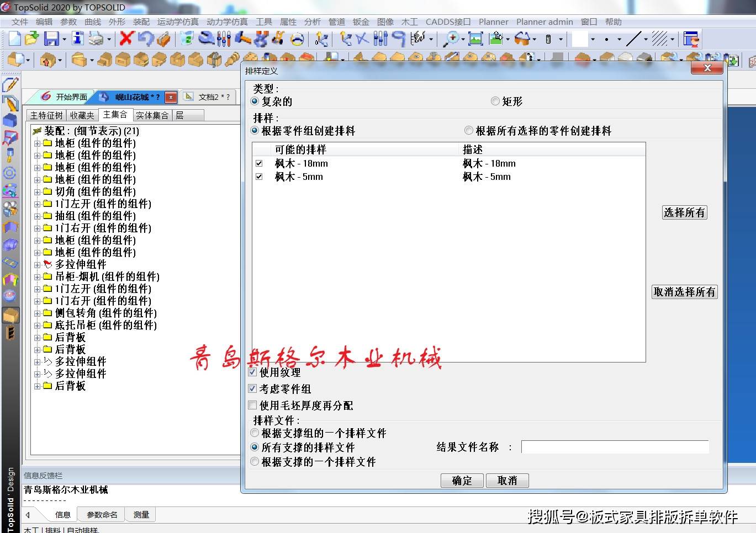Open the 木工 menu
756x533 pixels.
(409, 22)
